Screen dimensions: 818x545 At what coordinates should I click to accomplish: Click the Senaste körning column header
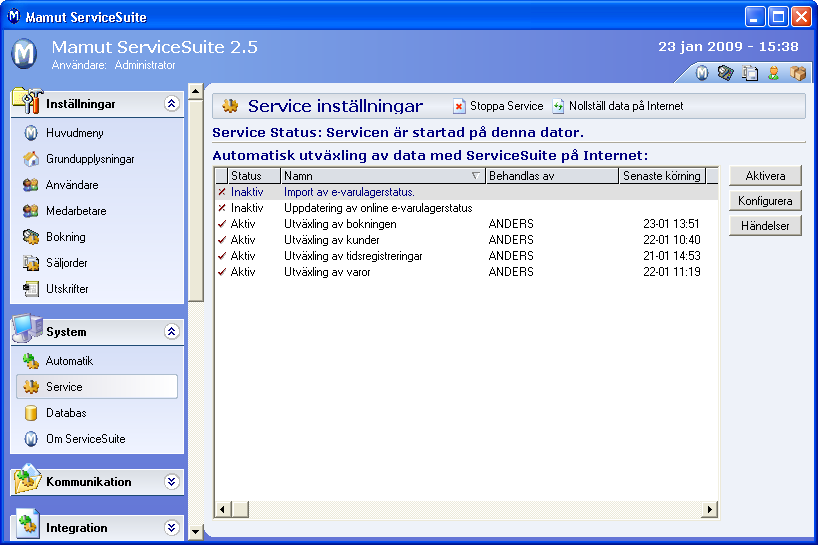662,176
